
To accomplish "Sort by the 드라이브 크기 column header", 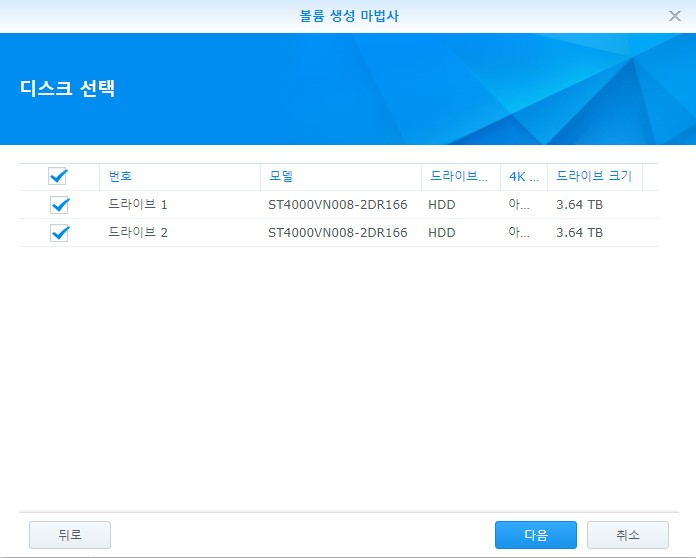I will 595,177.
